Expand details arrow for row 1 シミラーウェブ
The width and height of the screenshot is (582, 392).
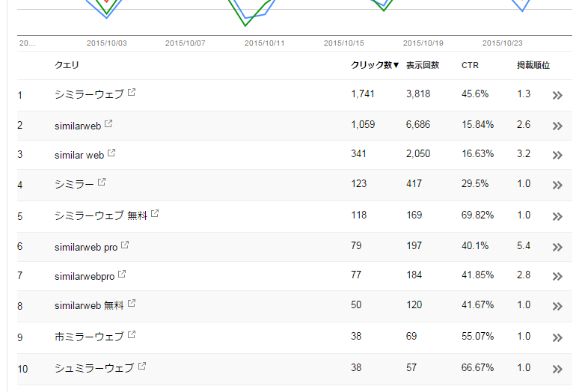(x=557, y=95)
